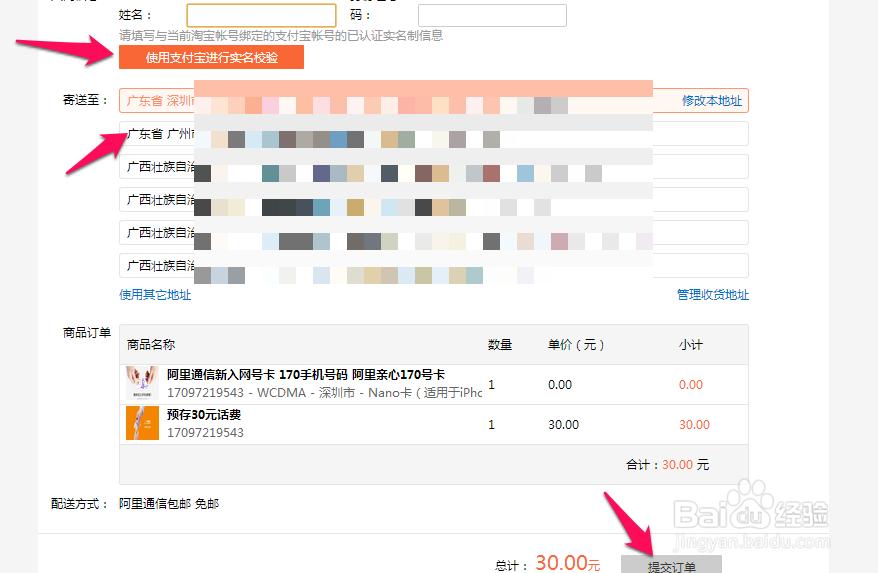The height and width of the screenshot is (573, 878).
Task: Click the 小计 column header
Action: [x=690, y=344]
